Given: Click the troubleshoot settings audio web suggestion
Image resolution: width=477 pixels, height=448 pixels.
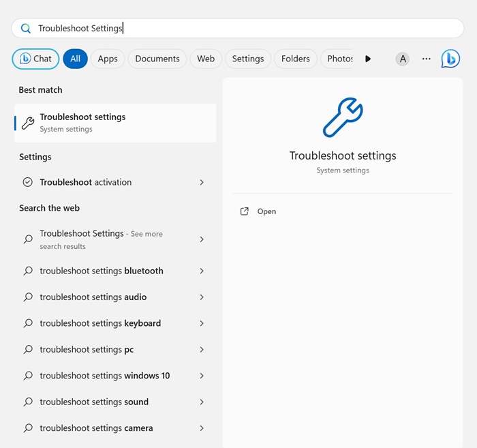Looking at the screenshot, I should click(93, 297).
